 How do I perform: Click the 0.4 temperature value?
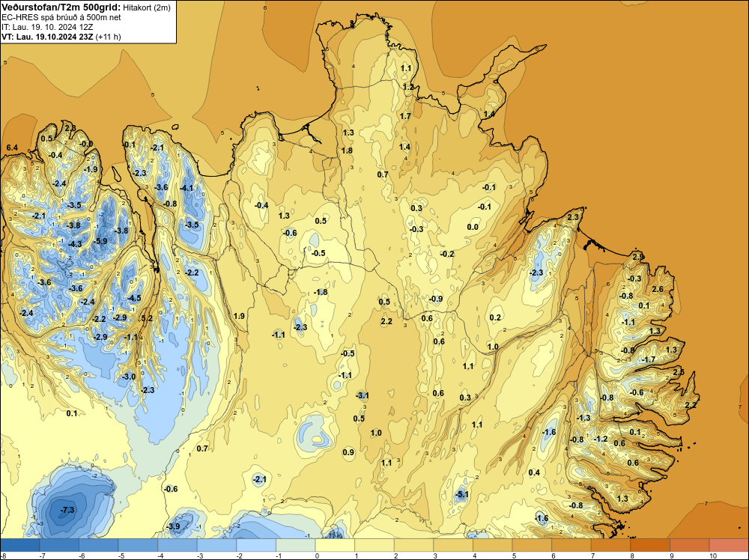pyautogui.click(x=534, y=472)
